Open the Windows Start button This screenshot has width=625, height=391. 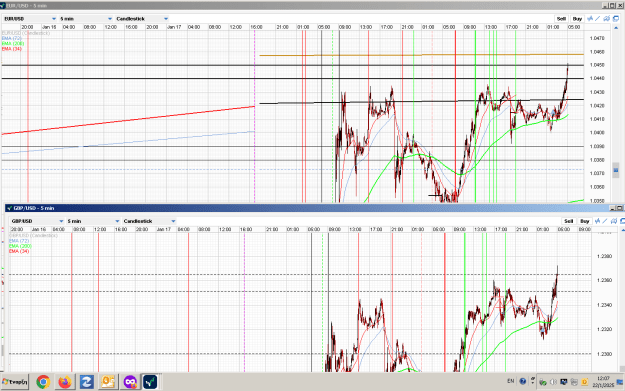tap(15, 382)
